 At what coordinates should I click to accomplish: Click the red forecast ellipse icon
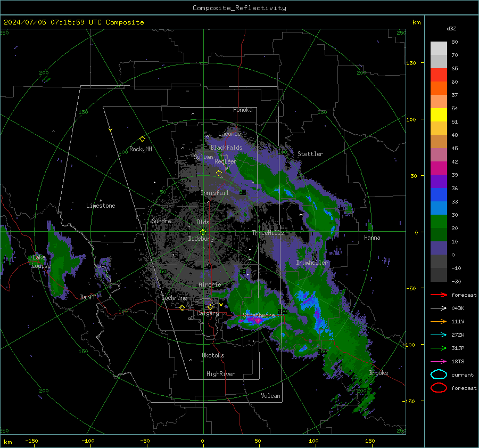[x=439, y=388]
